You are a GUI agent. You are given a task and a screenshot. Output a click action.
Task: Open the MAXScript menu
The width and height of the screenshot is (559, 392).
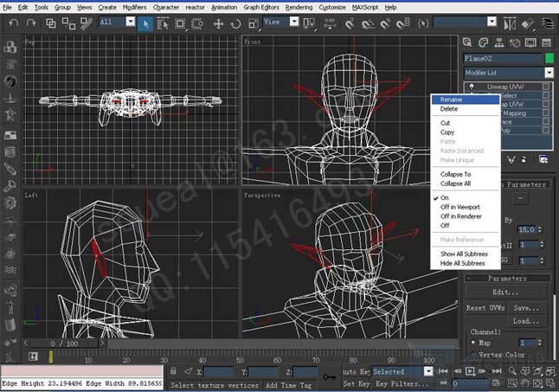(x=365, y=7)
